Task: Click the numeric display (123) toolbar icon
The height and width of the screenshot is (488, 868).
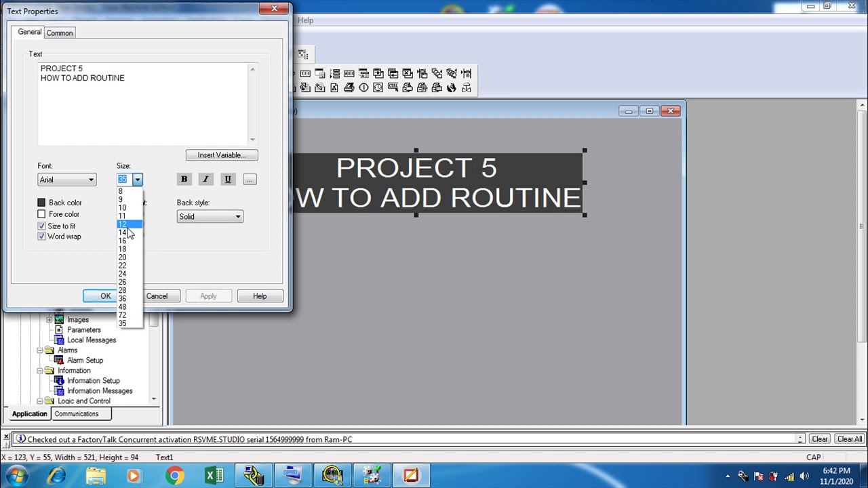Action: click(x=305, y=73)
